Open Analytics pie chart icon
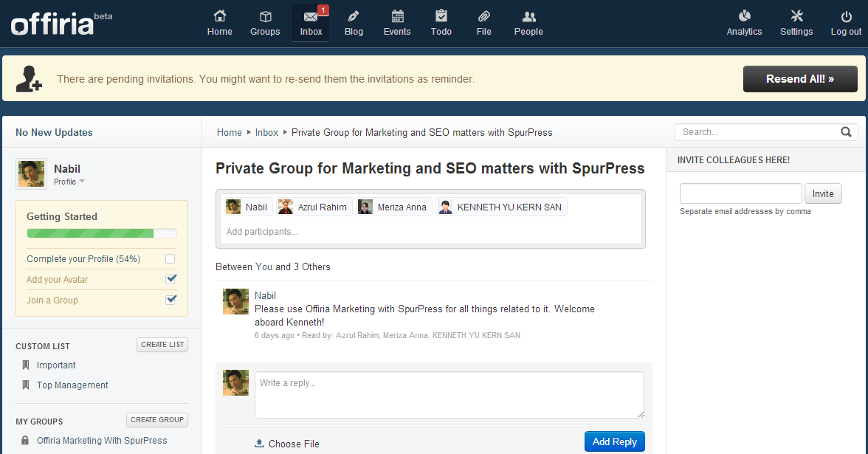Image resolution: width=868 pixels, height=454 pixels. tap(745, 16)
